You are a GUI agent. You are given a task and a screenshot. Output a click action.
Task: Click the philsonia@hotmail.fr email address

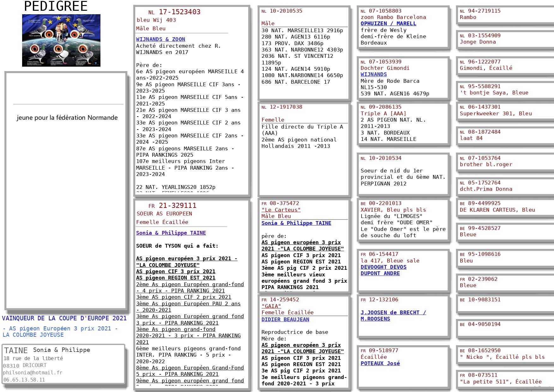(33, 372)
